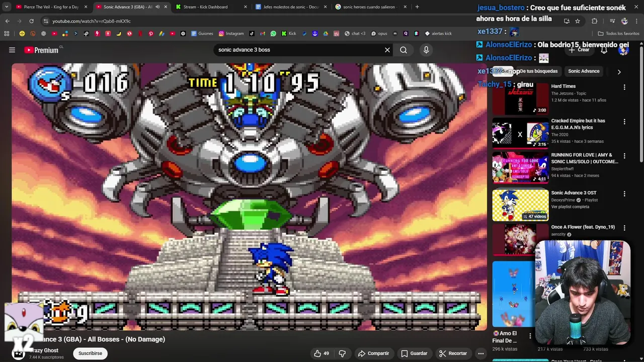Screen dimensions: 644x362
Task: Click the Crear create button
Action: [x=579, y=50]
